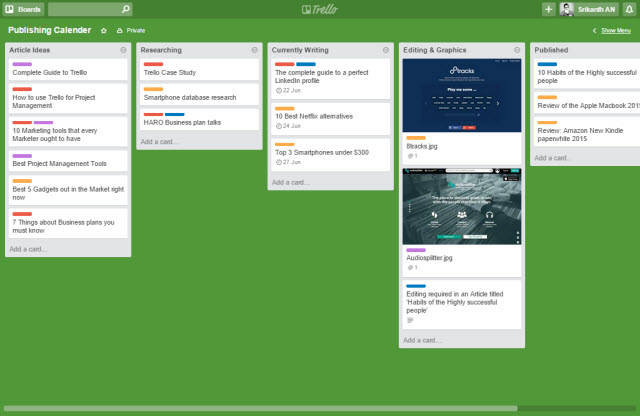The width and height of the screenshot is (640, 416).
Task: Open the Trello Case Study card
Action: pyautogui.click(x=199, y=69)
